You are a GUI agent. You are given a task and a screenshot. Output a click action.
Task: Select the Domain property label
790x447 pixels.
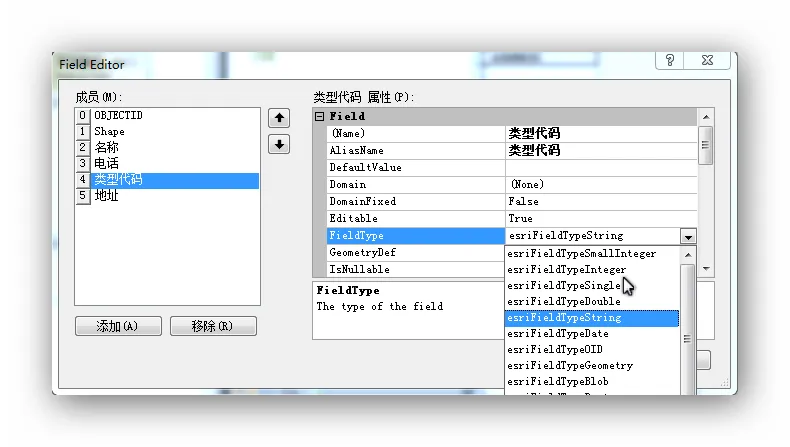tap(416, 184)
